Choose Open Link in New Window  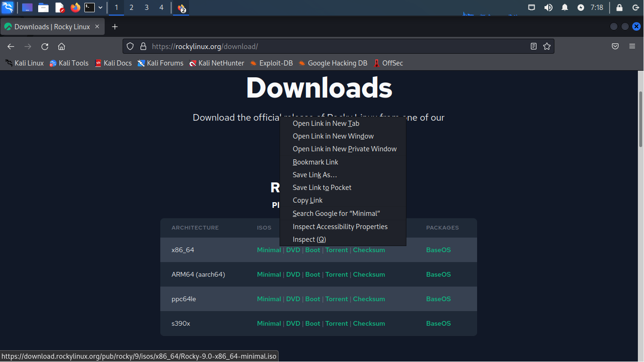click(x=343, y=136)
